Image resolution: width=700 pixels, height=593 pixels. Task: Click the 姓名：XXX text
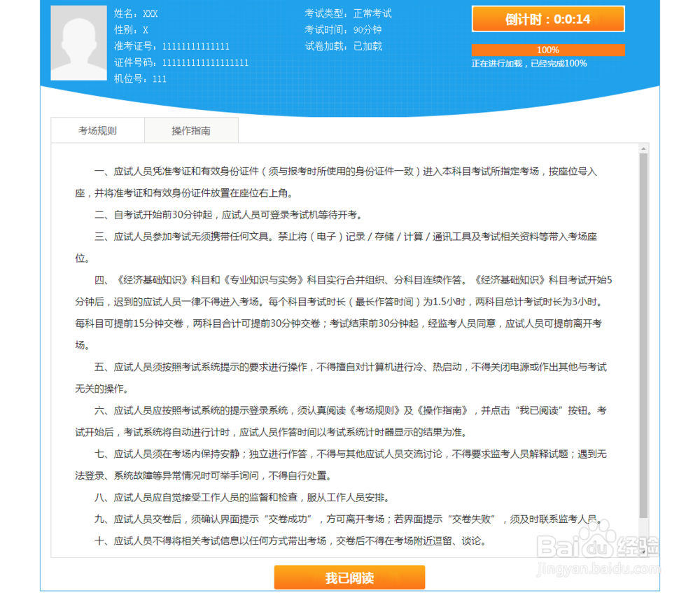[136, 13]
